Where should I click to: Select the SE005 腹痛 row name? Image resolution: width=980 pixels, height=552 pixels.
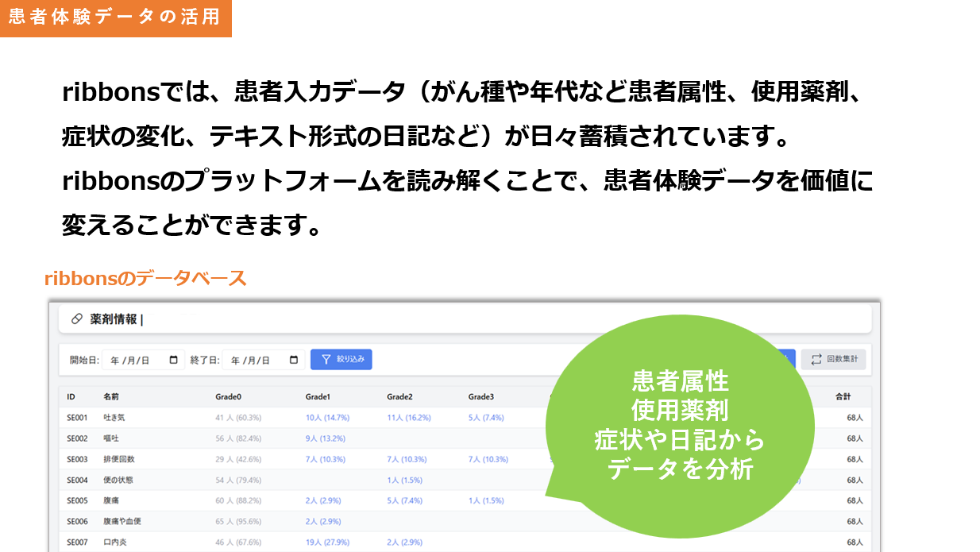(113, 500)
